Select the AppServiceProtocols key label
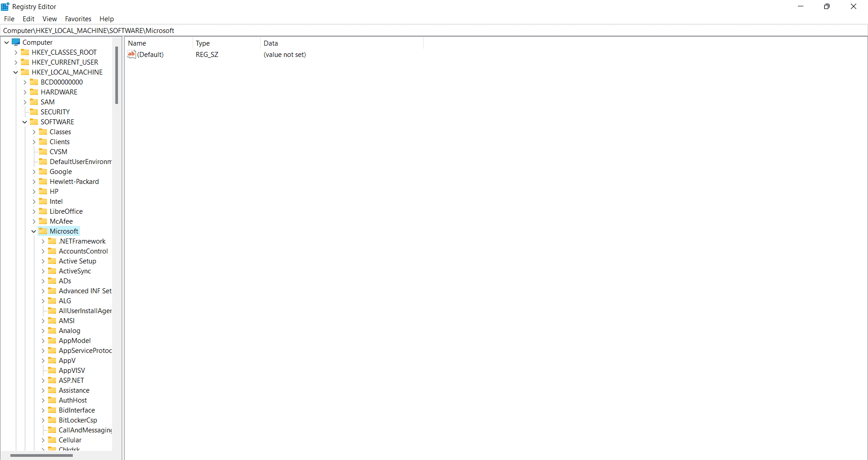The height and width of the screenshot is (460, 868). coord(85,351)
